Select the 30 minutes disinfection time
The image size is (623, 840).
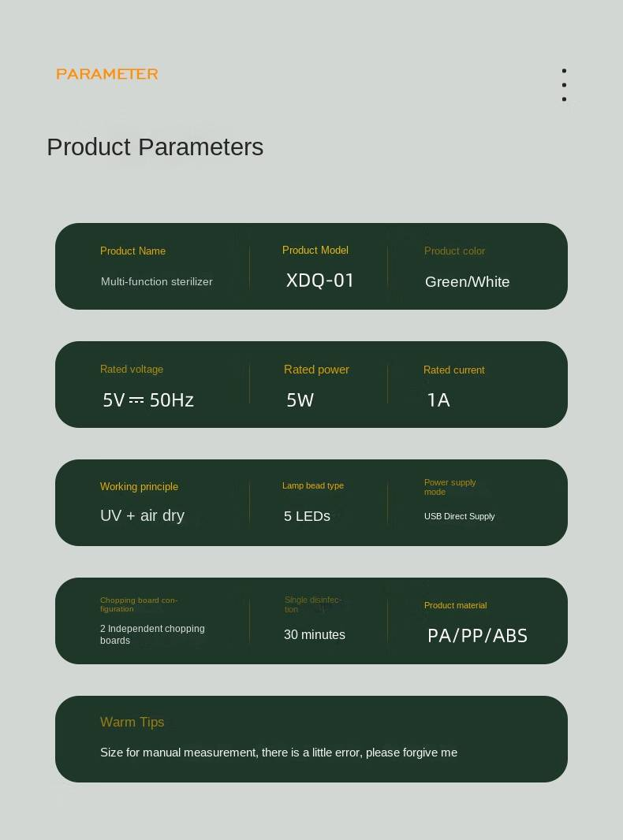[314, 634]
